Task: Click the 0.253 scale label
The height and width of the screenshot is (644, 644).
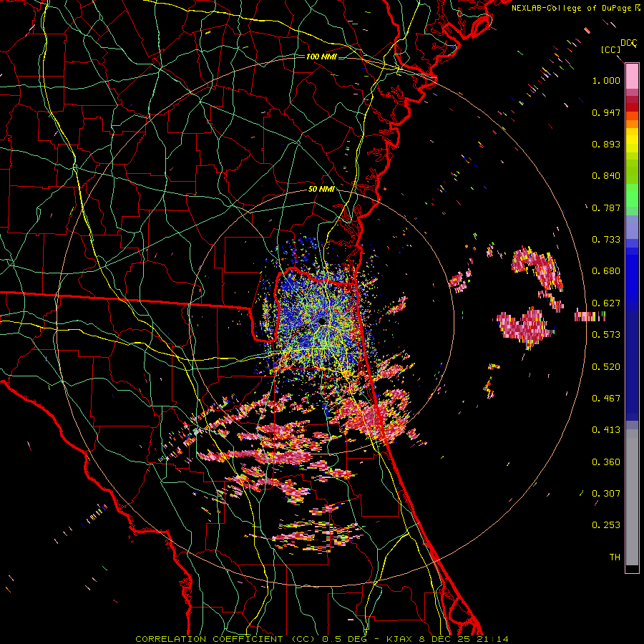Action: pos(606,525)
